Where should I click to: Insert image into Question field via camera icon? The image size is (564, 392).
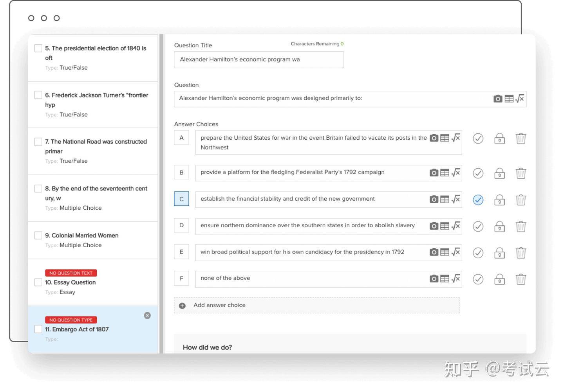coord(498,99)
